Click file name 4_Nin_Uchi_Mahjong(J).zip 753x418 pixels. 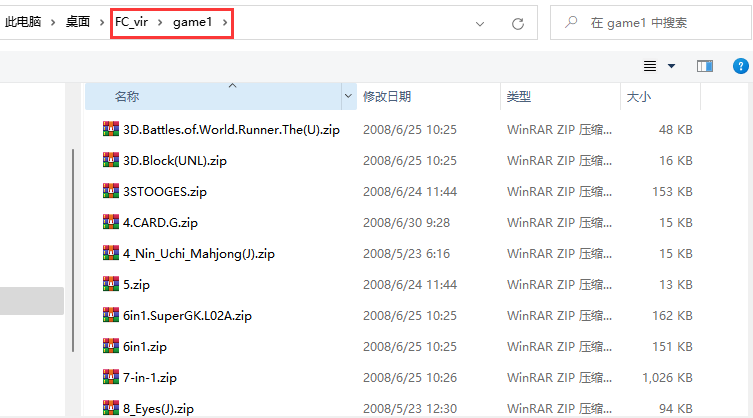pos(199,254)
